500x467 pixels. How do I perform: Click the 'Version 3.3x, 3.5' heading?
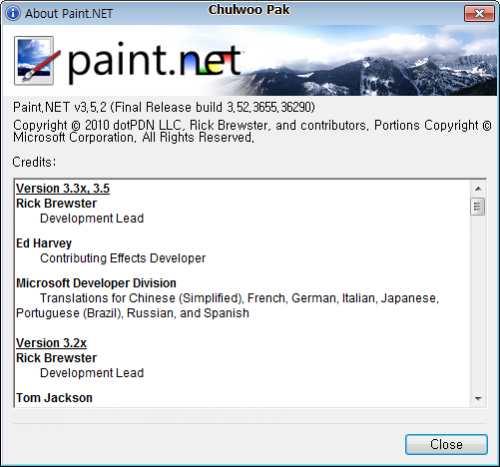[x=63, y=189]
